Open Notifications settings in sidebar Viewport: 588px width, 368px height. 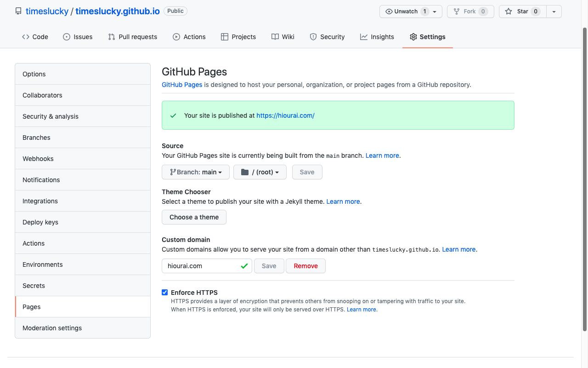coord(83,180)
